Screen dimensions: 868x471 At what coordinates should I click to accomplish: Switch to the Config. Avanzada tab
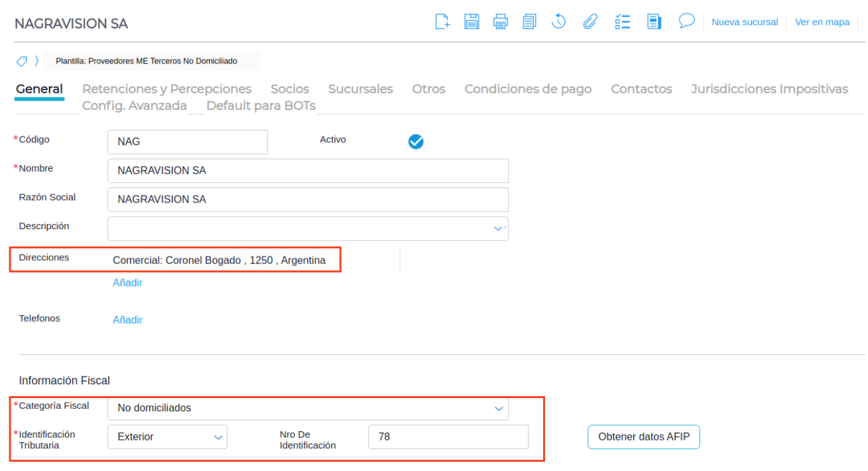click(134, 105)
